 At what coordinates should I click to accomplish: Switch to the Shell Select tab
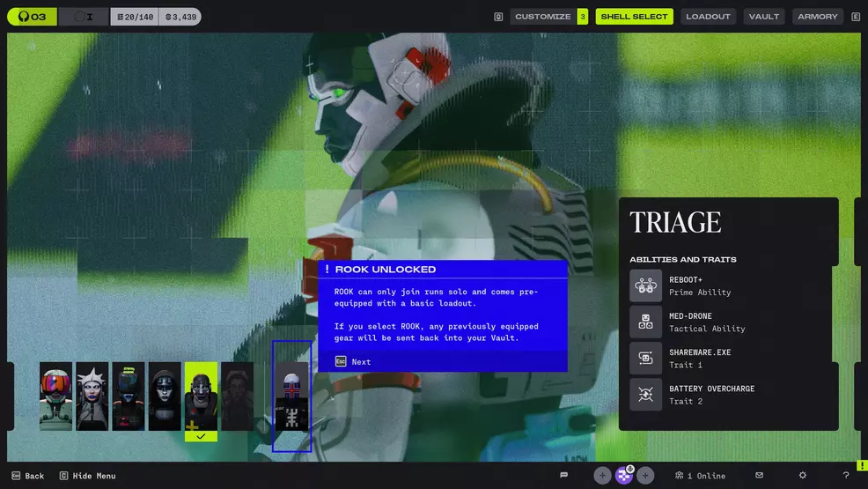click(x=635, y=17)
